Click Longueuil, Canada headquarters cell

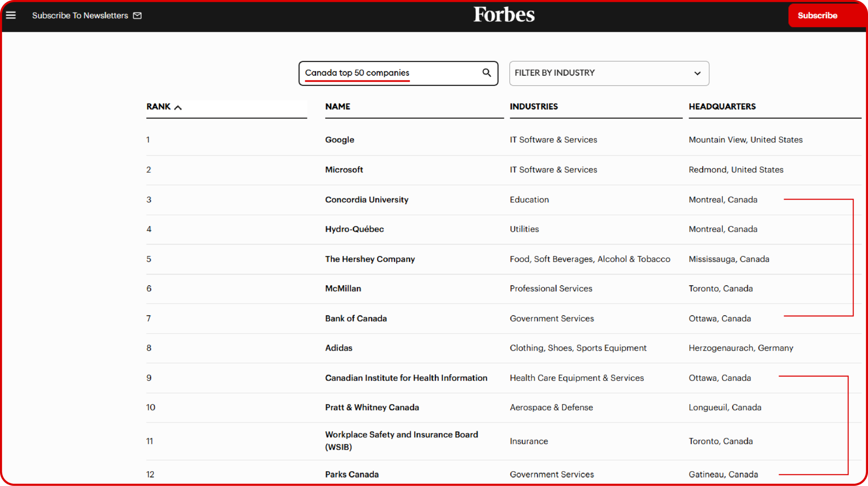click(x=725, y=408)
